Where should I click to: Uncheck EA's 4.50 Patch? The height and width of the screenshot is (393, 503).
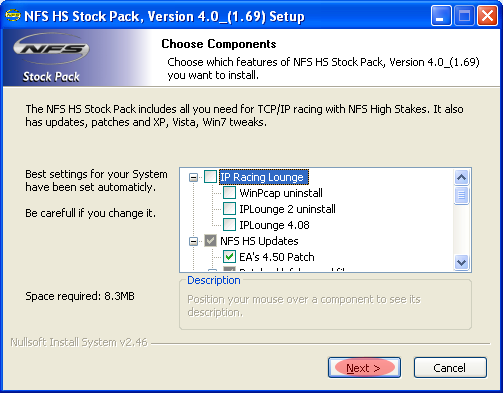[229, 257]
